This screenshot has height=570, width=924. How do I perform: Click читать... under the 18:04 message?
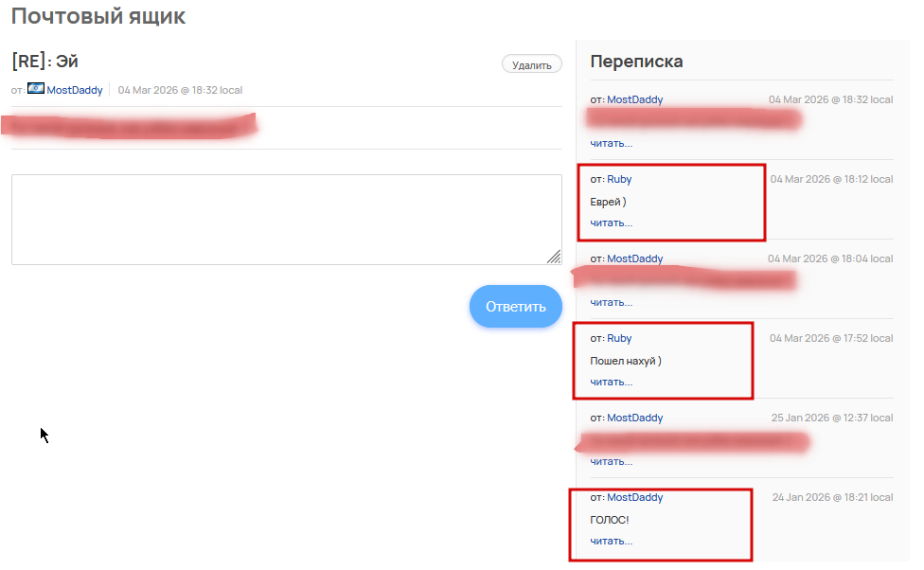(611, 302)
